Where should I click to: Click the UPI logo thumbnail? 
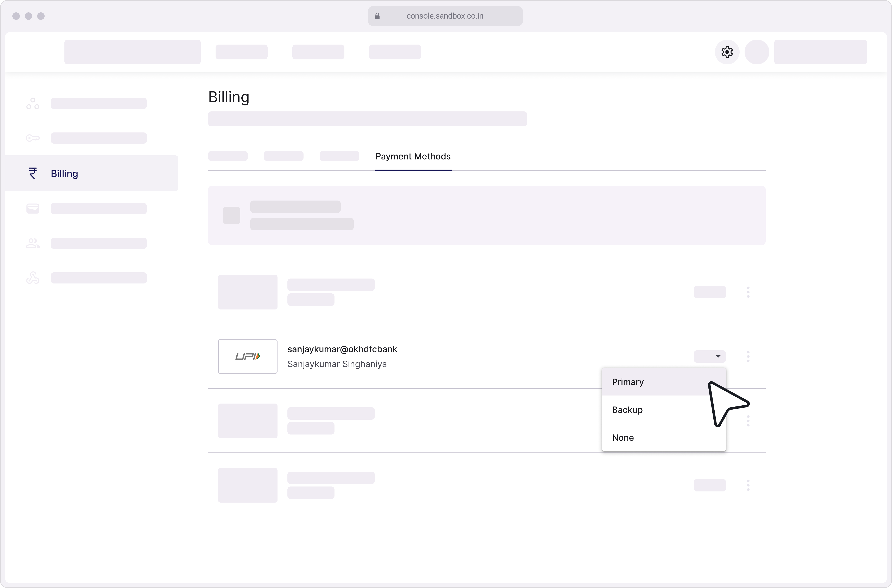pyautogui.click(x=248, y=357)
